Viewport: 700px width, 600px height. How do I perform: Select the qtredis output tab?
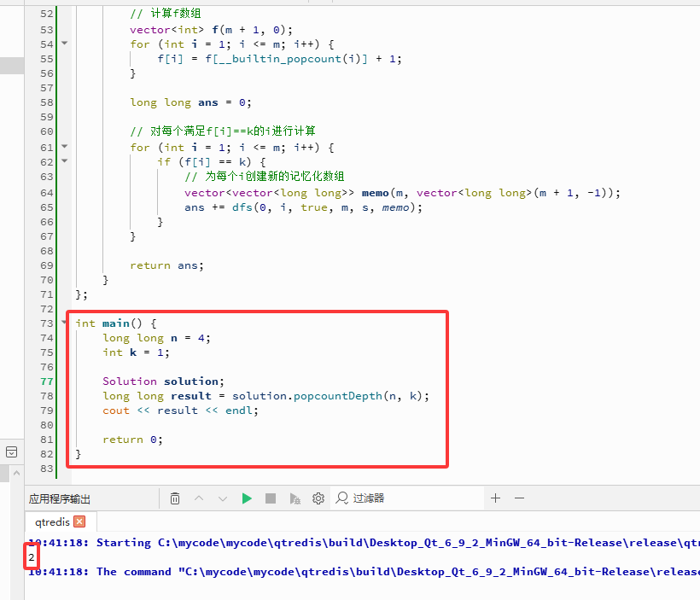click(x=53, y=521)
